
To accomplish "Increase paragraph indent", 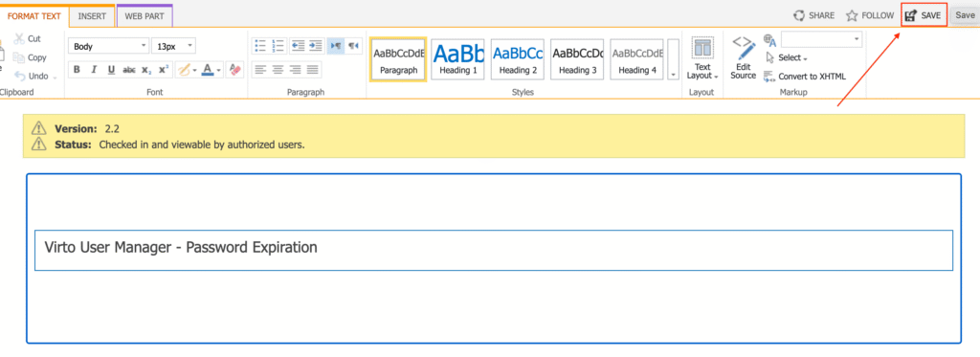I will pos(315,46).
